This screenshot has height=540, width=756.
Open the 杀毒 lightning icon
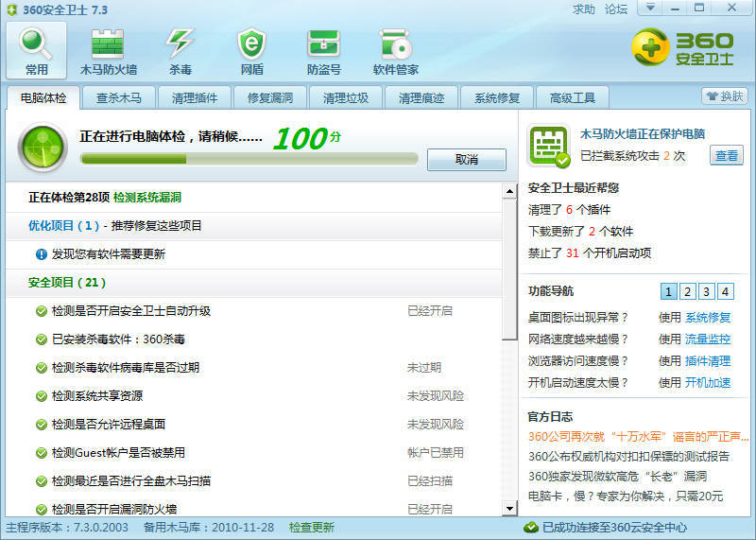[x=180, y=50]
